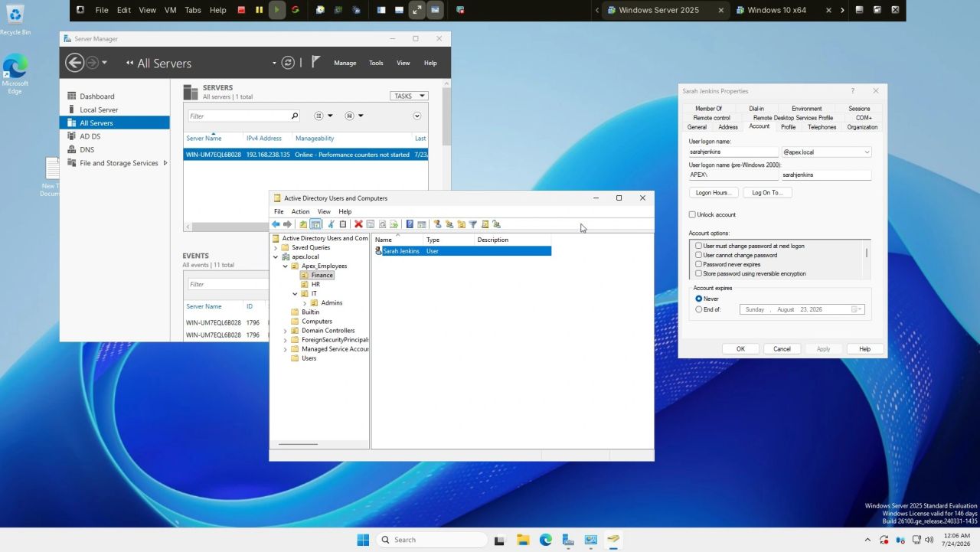Screen dimensions: 980x552
Task: Select the End of expiration radio
Action: coord(699,309)
